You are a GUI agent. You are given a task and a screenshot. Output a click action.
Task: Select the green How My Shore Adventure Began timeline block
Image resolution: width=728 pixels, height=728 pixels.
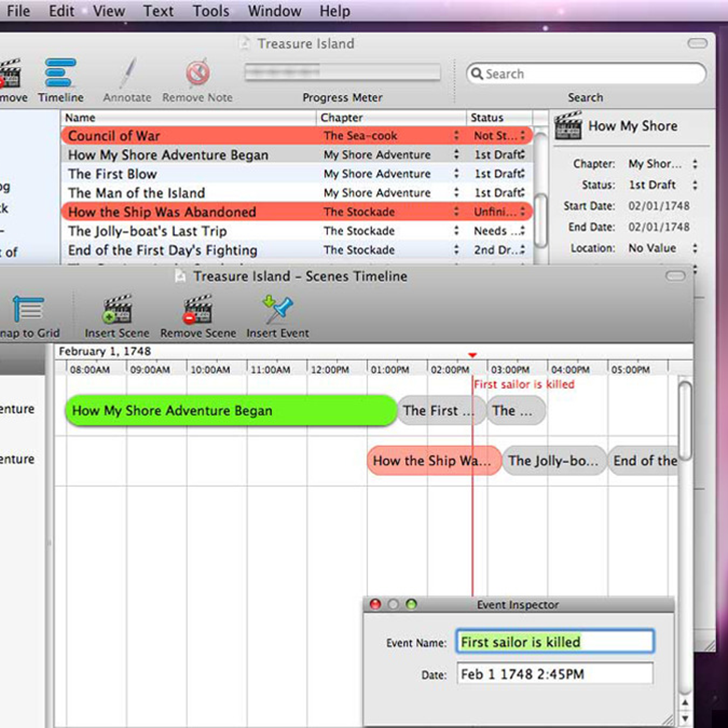click(x=232, y=410)
